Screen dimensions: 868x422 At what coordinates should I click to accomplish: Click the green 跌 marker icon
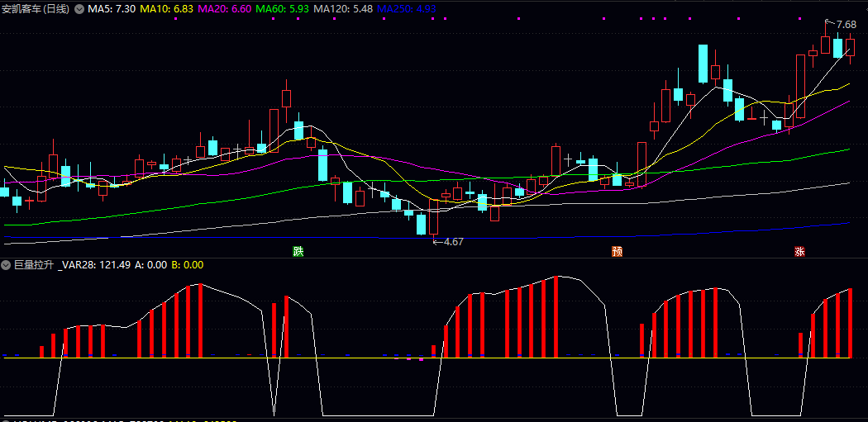(x=298, y=251)
